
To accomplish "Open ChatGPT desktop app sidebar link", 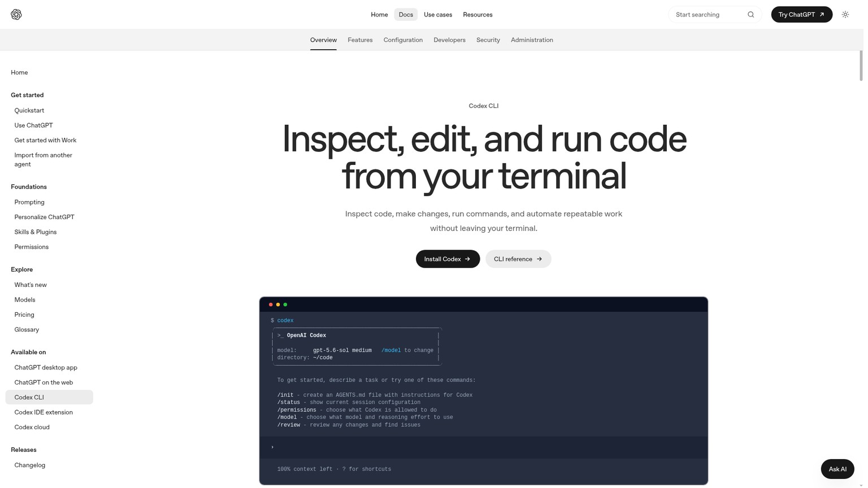I will coord(46,368).
